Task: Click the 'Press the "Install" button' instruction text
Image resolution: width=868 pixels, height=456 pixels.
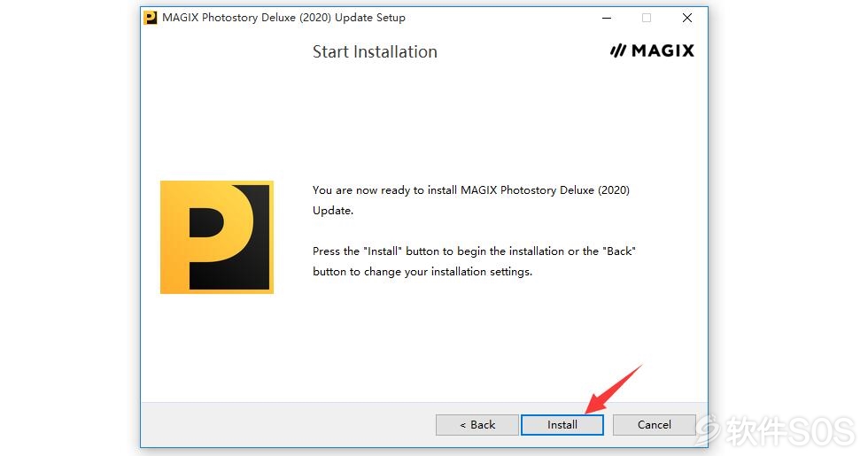Action: (474, 261)
